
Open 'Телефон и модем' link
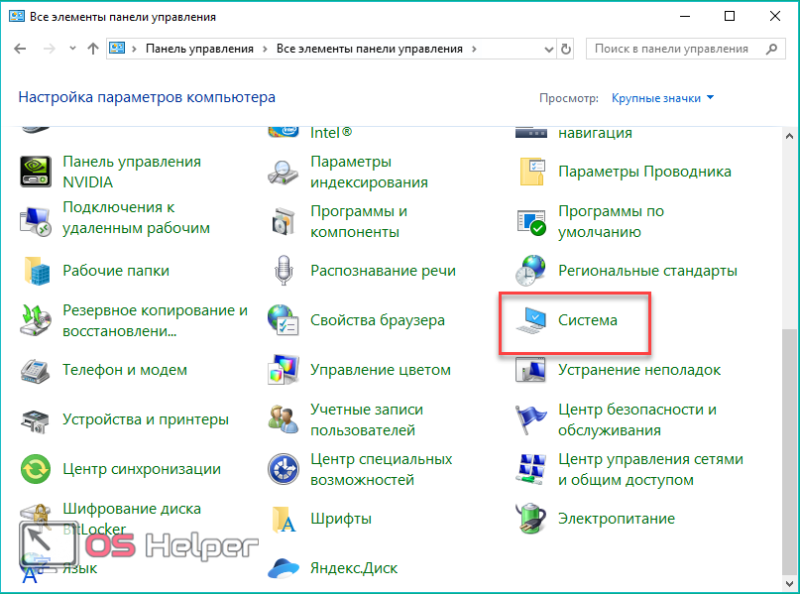pos(124,370)
